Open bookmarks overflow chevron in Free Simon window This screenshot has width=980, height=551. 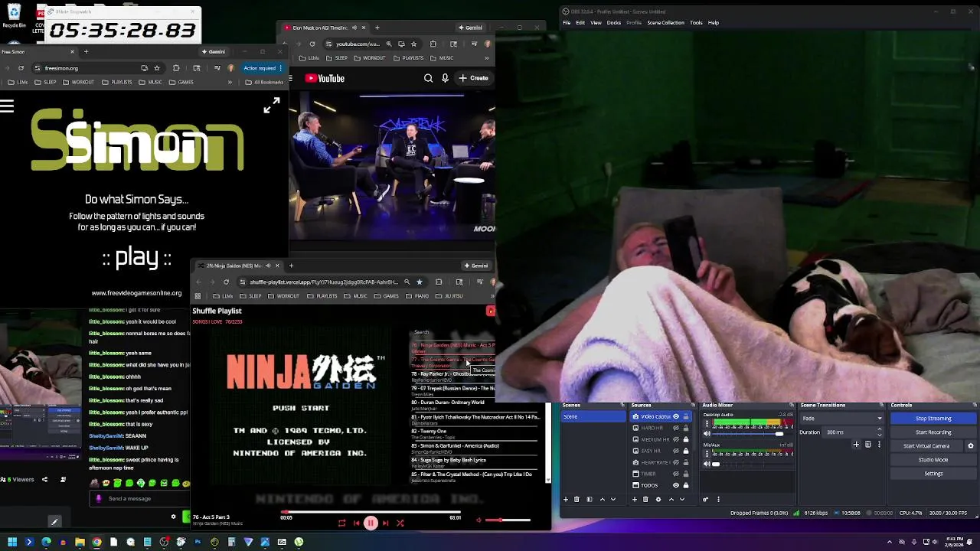pos(230,82)
